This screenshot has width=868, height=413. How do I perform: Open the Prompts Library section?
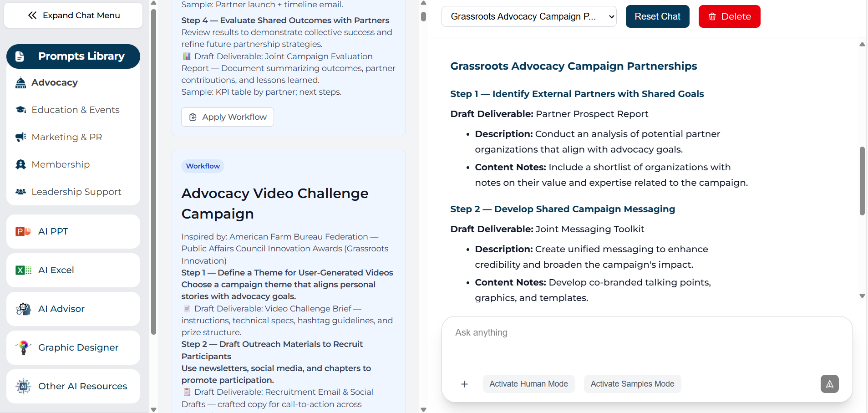pyautogui.click(x=73, y=56)
